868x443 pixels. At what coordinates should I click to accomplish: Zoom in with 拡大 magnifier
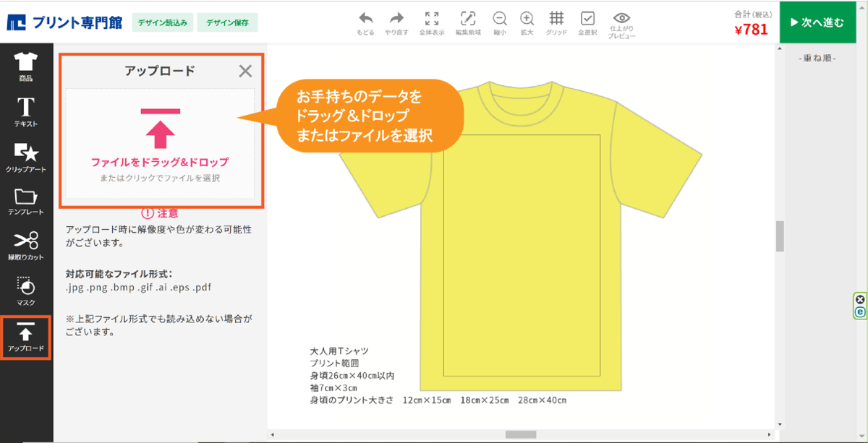(x=527, y=24)
